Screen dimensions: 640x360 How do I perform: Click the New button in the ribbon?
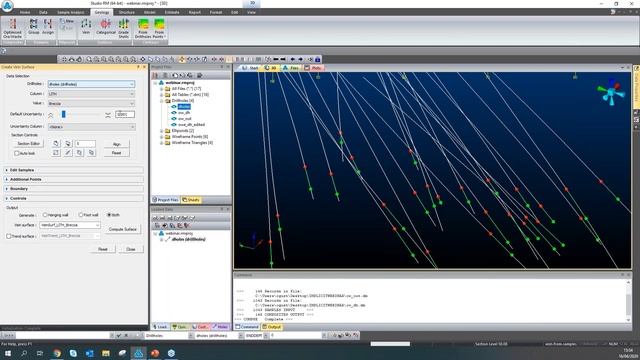pos(67,21)
